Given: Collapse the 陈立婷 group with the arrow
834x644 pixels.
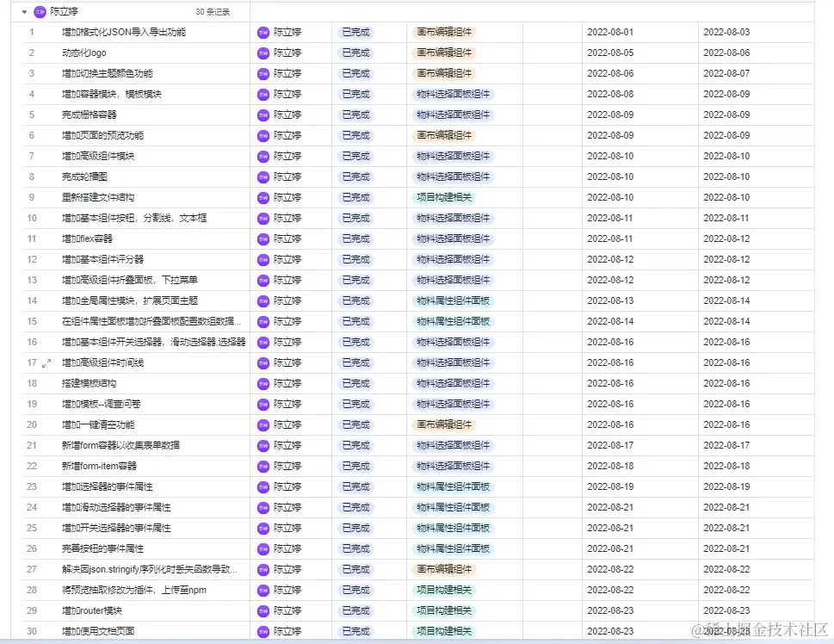Looking at the screenshot, I should click(x=24, y=12).
